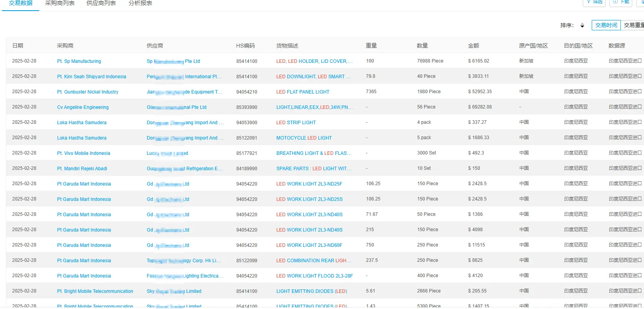Click the MOTOCYCLE LED LIGHT description
644x309 pixels.
point(304,138)
